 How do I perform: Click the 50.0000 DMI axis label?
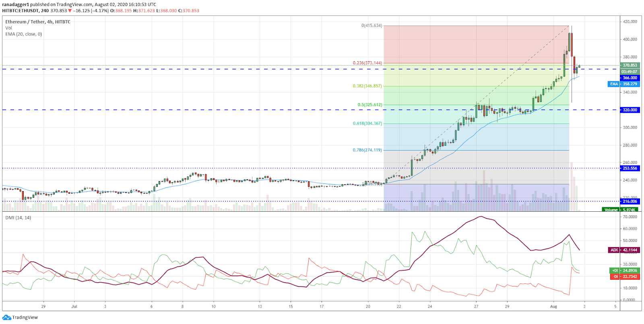[630, 241]
